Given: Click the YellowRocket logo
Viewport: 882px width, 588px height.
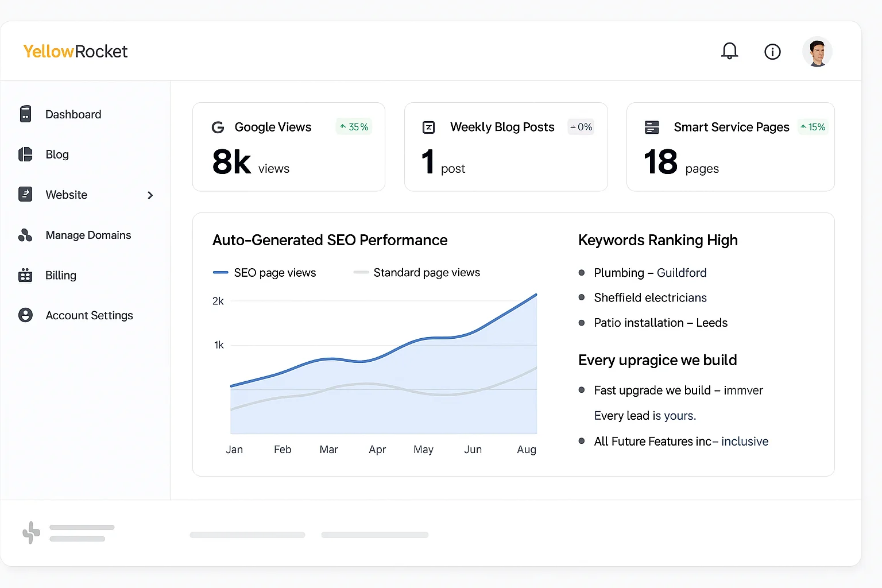Looking at the screenshot, I should [x=75, y=52].
